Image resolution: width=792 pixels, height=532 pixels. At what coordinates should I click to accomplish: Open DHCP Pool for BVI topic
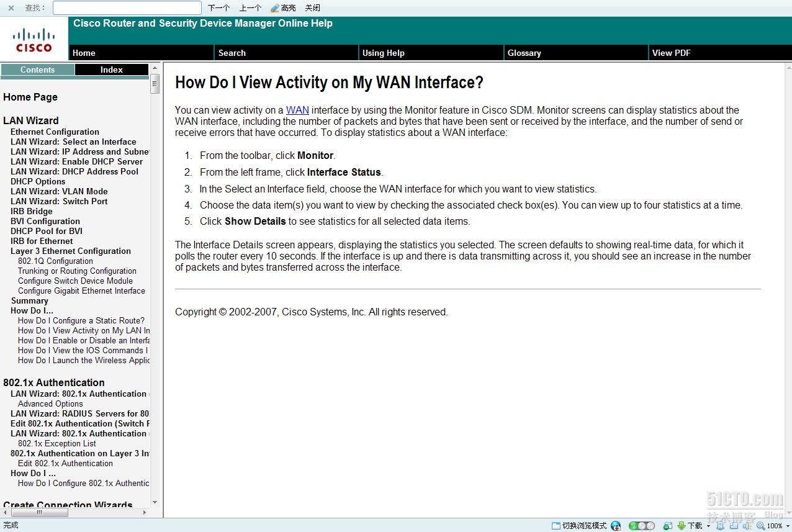tap(47, 231)
